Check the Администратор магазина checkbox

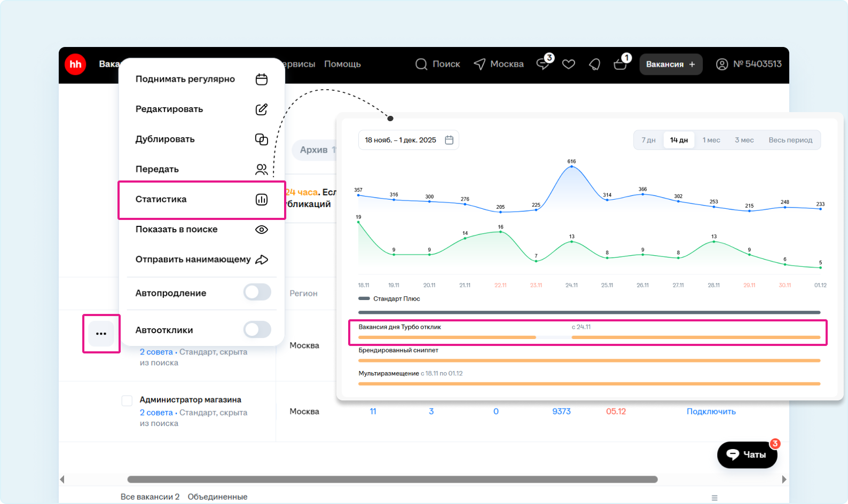pos(127,400)
